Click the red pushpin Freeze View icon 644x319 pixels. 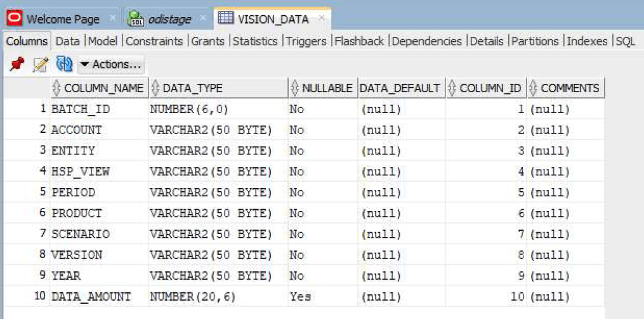click(16, 64)
